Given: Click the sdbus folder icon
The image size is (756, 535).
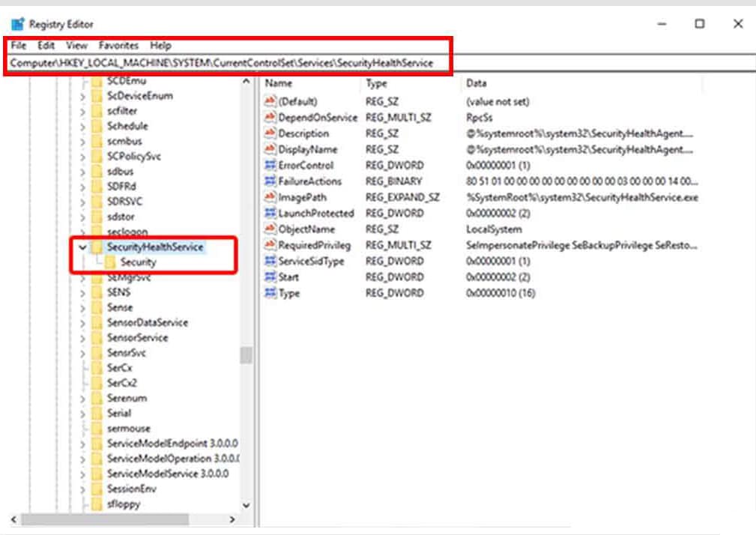Looking at the screenshot, I should 97,172.
